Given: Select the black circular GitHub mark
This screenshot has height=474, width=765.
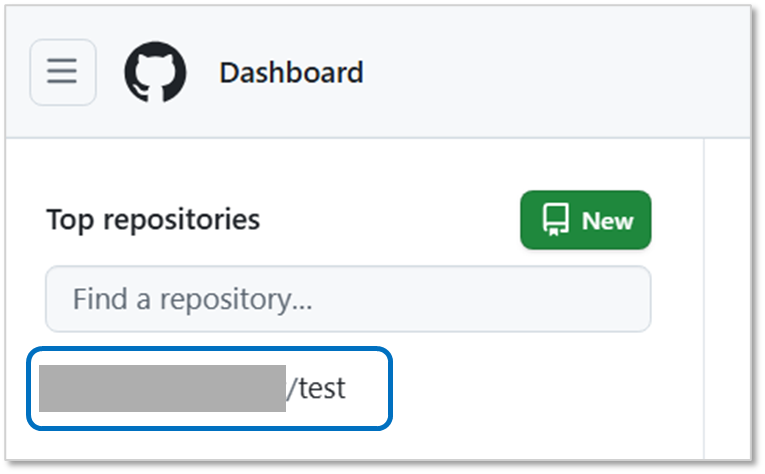Looking at the screenshot, I should (x=155, y=72).
